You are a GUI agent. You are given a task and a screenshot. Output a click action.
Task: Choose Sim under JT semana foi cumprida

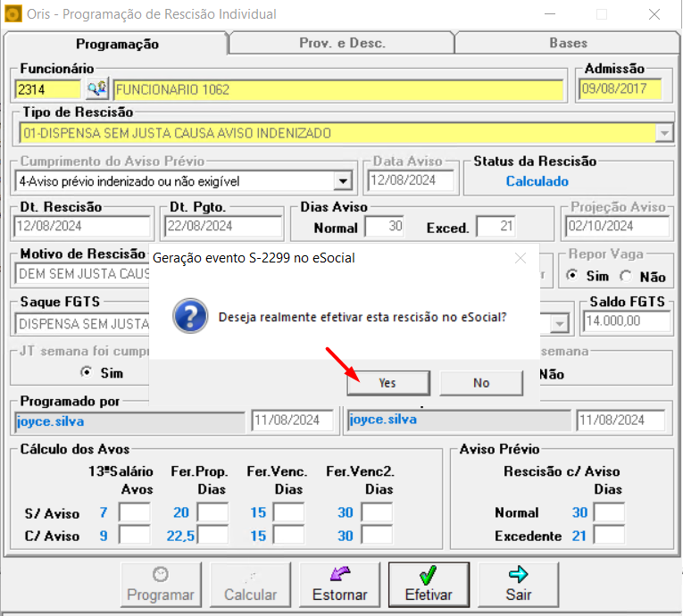point(86,372)
